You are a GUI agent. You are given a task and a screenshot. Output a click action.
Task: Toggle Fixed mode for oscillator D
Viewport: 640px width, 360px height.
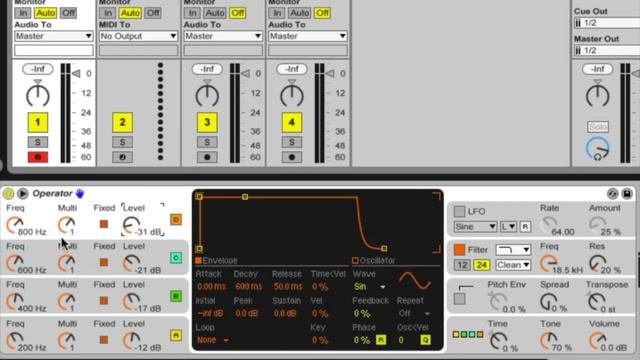[x=104, y=224]
